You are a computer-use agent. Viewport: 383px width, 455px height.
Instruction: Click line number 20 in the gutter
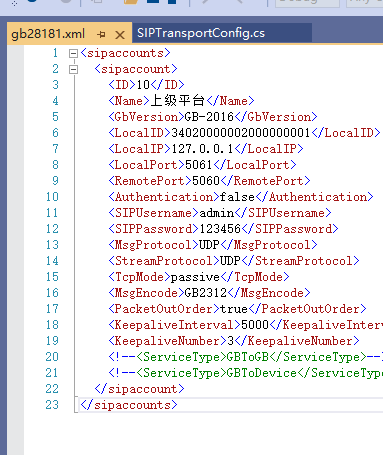pyautogui.click(x=52, y=357)
